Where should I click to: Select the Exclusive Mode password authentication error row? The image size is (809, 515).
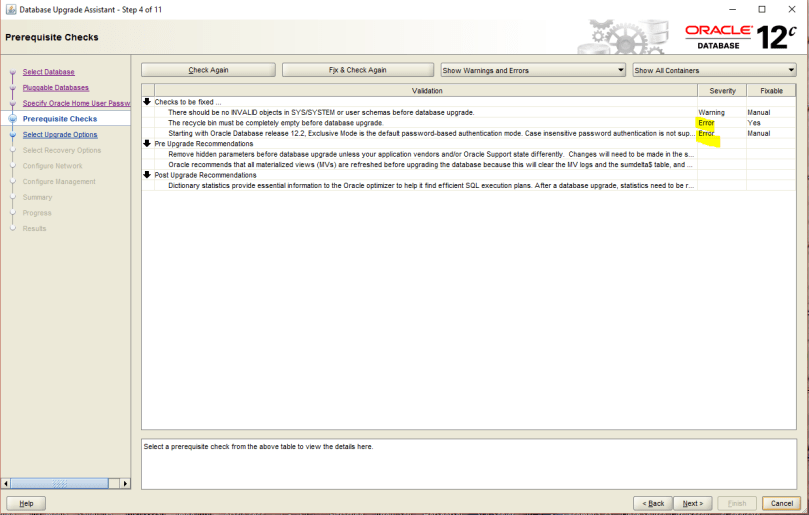tap(430, 133)
